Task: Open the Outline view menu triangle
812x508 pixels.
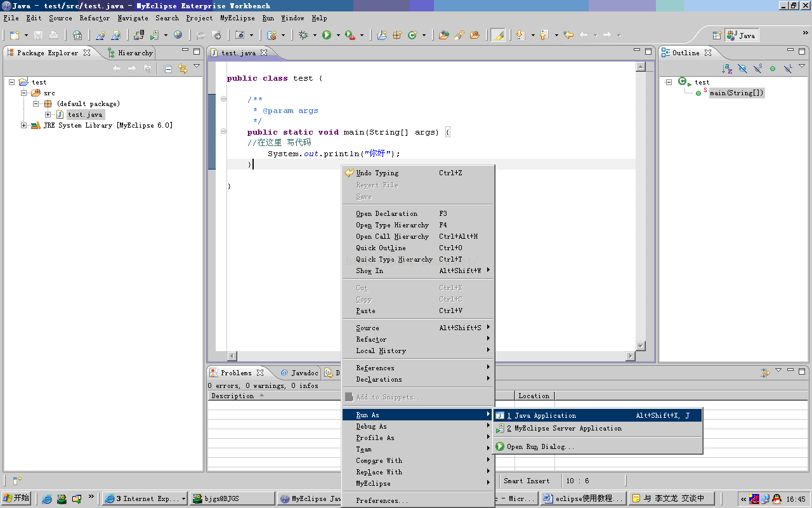Action: click(x=803, y=66)
